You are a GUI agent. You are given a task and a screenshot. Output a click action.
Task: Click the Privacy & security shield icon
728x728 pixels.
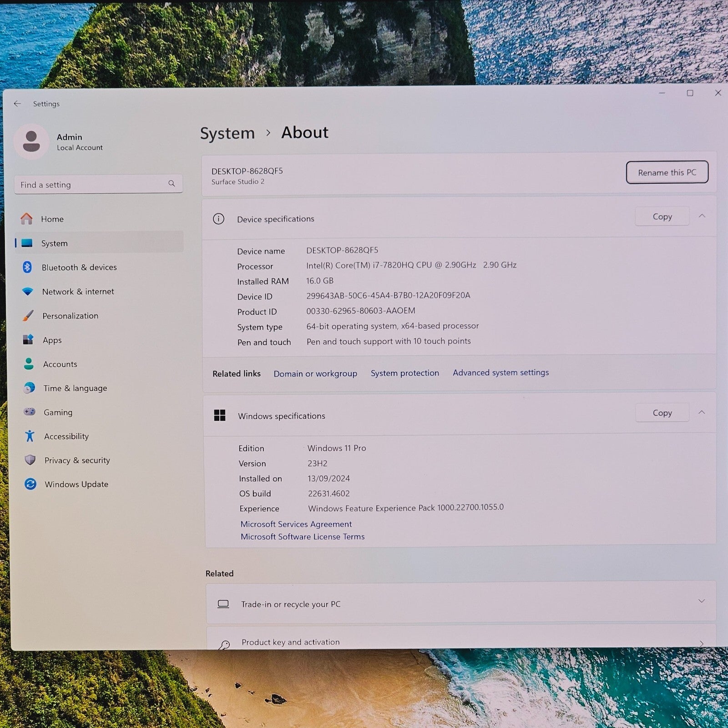[30, 460]
